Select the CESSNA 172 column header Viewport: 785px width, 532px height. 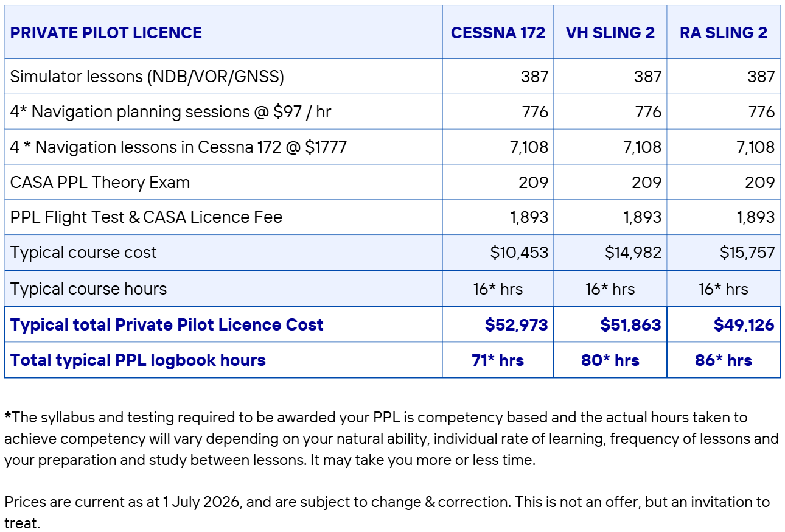[x=498, y=32]
